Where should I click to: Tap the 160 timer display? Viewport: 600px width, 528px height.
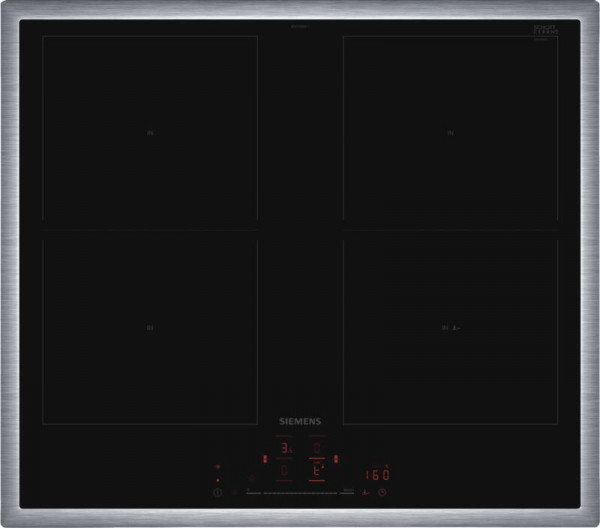tap(376, 475)
